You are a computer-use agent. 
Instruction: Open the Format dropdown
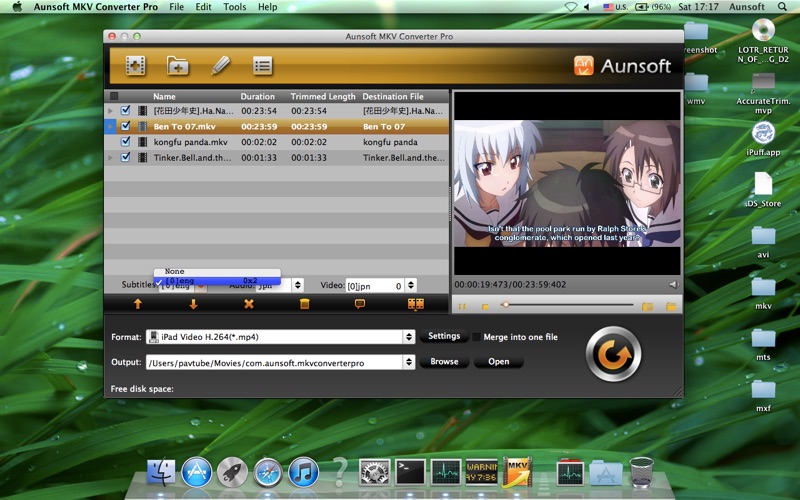[x=281, y=337]
